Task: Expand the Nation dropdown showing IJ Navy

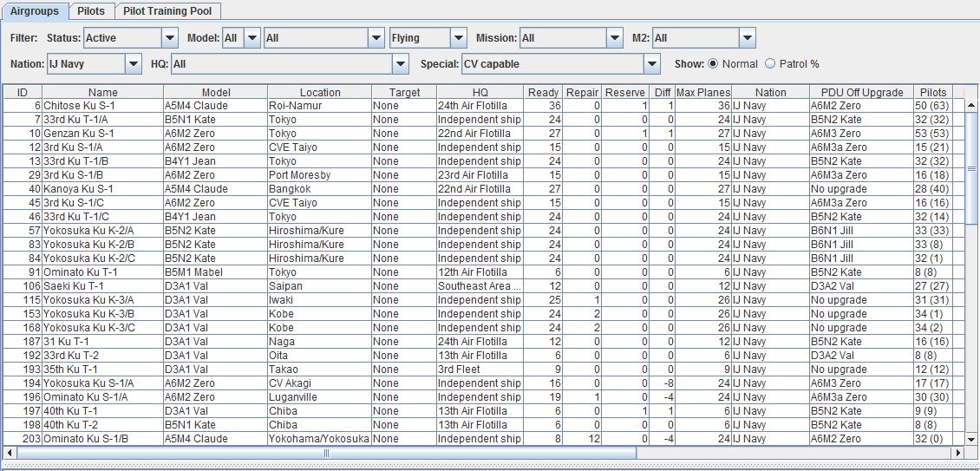Action: [x=134, y=63]
